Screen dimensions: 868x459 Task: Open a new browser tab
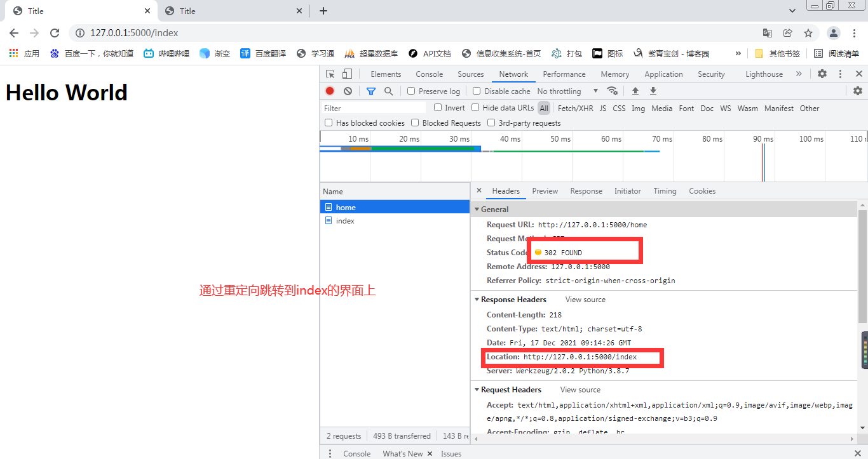tap(323, 11)
